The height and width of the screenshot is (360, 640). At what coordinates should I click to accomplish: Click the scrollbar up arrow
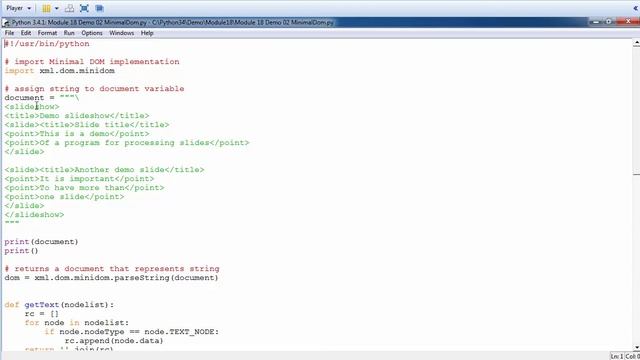pos(636,42)
